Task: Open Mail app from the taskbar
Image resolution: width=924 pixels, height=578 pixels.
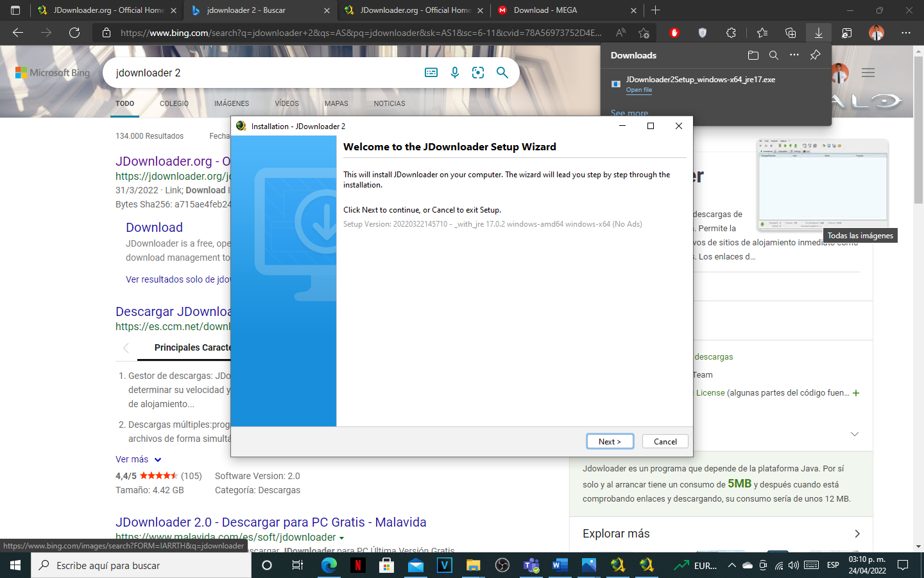Action: coord(415,565)
